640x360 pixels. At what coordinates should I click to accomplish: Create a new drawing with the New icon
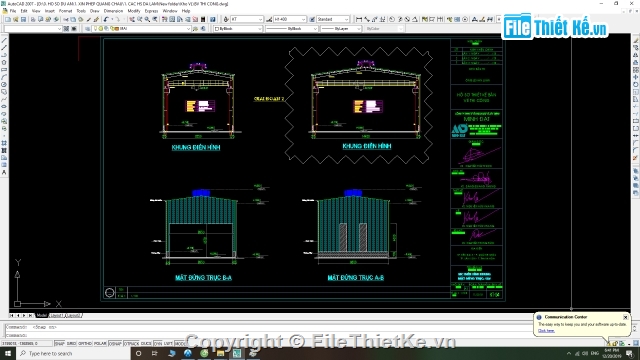(x=8, y=19)
